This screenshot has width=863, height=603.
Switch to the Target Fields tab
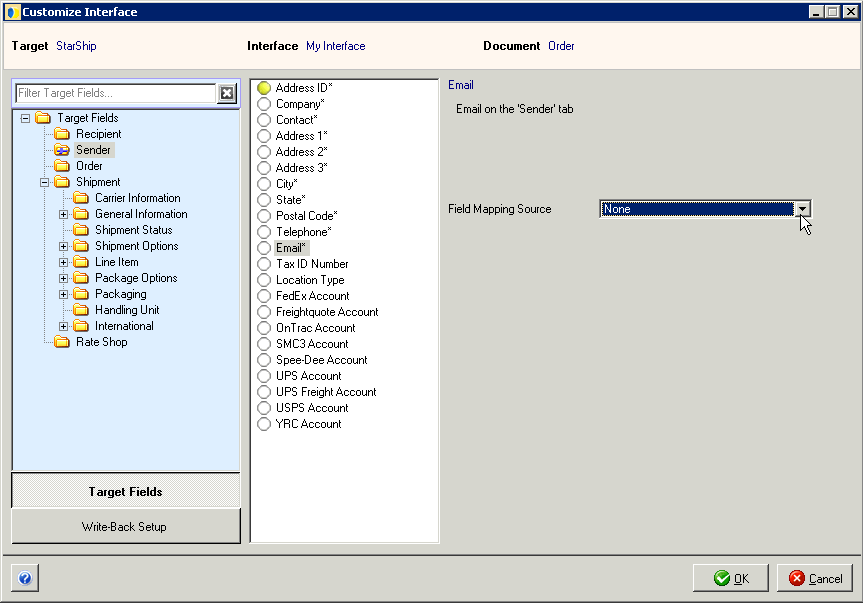tap(125, 491)
